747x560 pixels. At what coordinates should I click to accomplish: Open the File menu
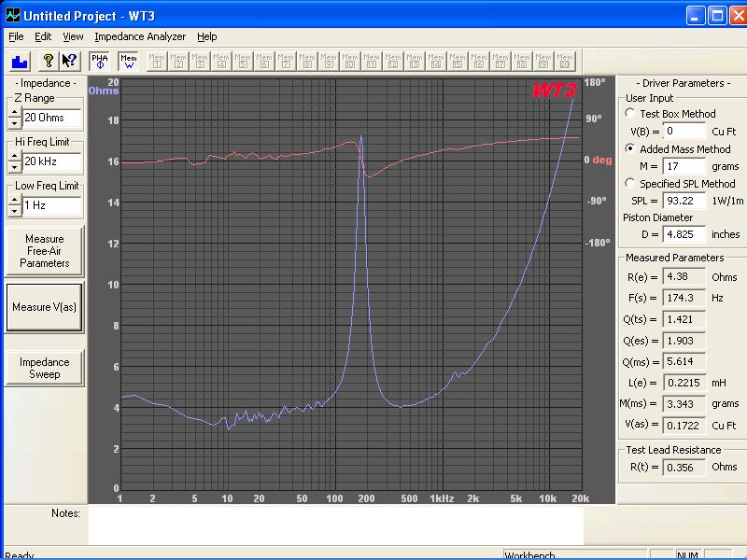(x=16, y=36)
